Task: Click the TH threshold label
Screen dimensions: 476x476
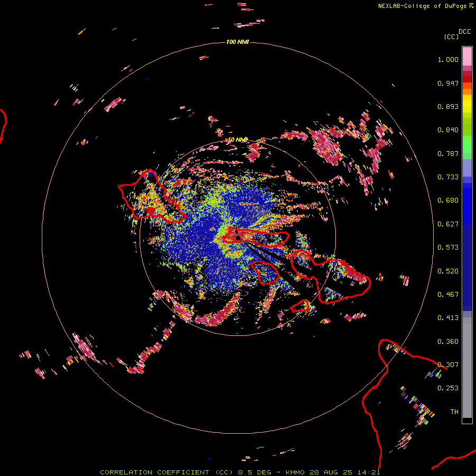Action: (454, 412)
